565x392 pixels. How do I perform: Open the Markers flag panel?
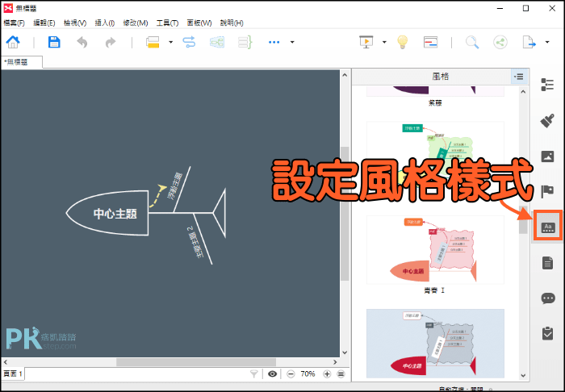tap(547, 191)
